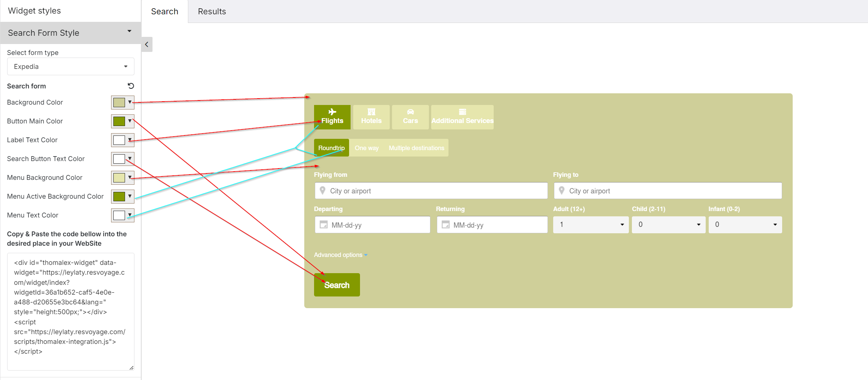Open the Search preview tab
Viewport: 868px width, 380px height.
click(x=165, y=11)
